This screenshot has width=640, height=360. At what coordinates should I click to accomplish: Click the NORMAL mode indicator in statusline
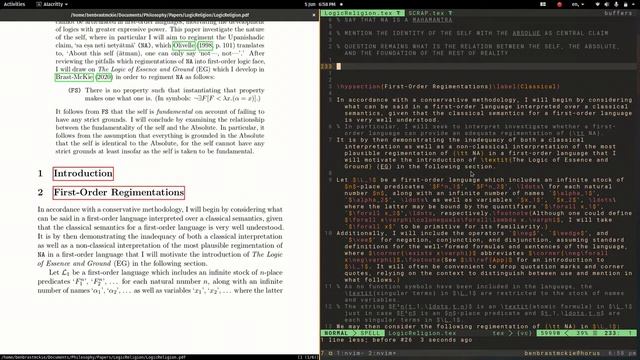point(336,333)
